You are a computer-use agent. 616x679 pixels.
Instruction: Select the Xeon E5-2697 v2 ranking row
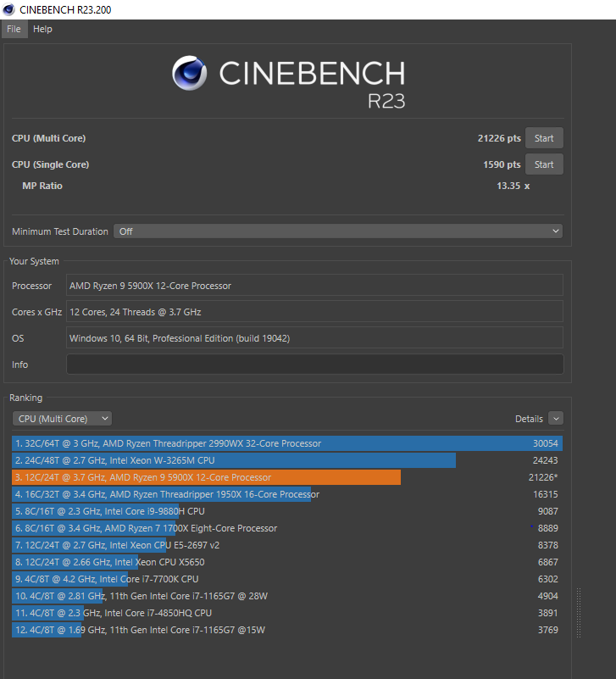click(x=287, y=545)
